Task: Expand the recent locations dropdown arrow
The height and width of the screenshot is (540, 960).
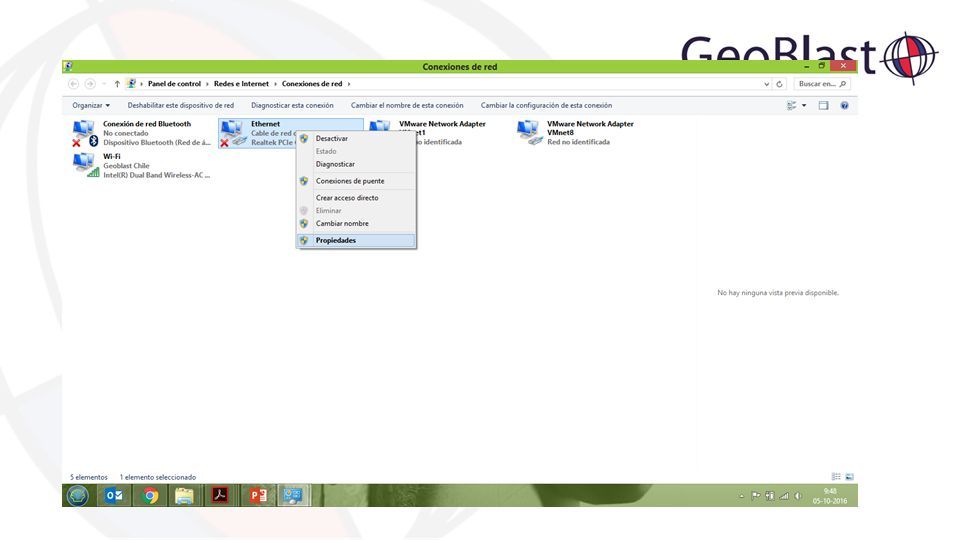Action: coord(103,84)
